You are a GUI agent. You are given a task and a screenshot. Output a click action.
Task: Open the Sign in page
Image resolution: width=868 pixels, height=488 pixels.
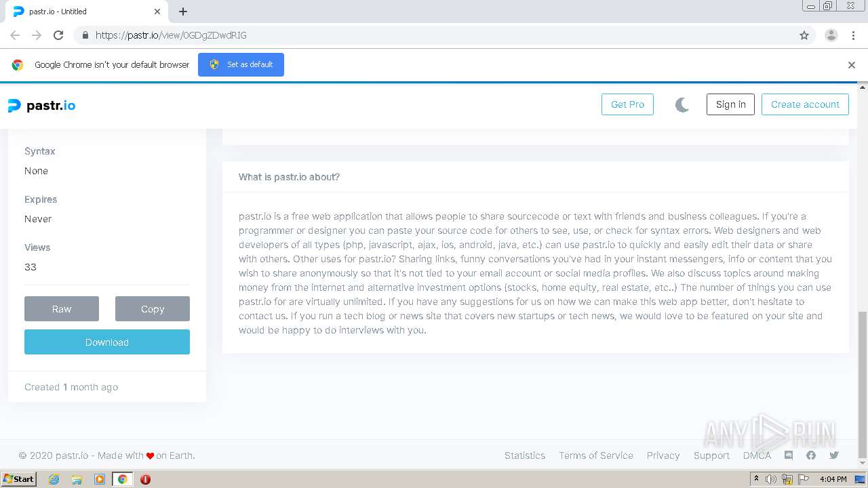[730, 104]
